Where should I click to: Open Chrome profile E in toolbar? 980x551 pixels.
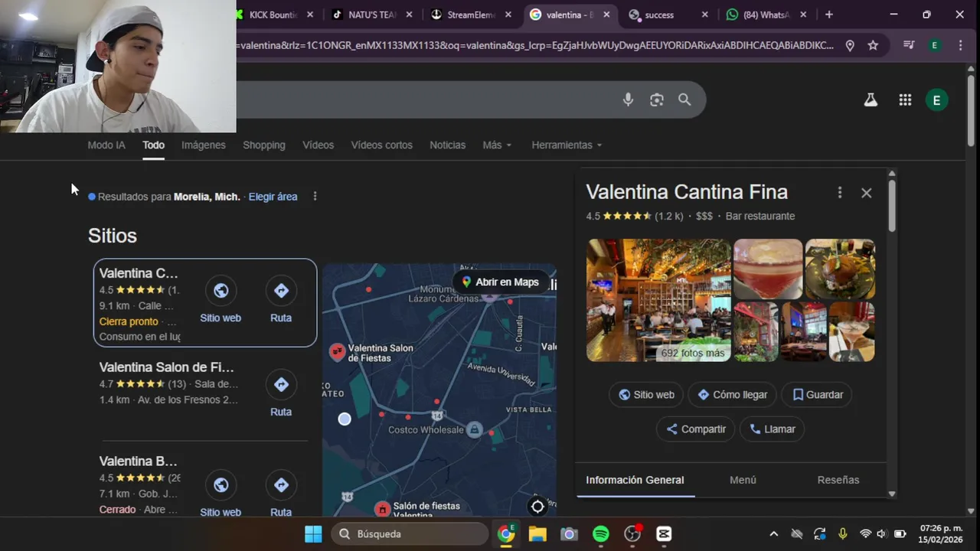[x=934, y=45]
